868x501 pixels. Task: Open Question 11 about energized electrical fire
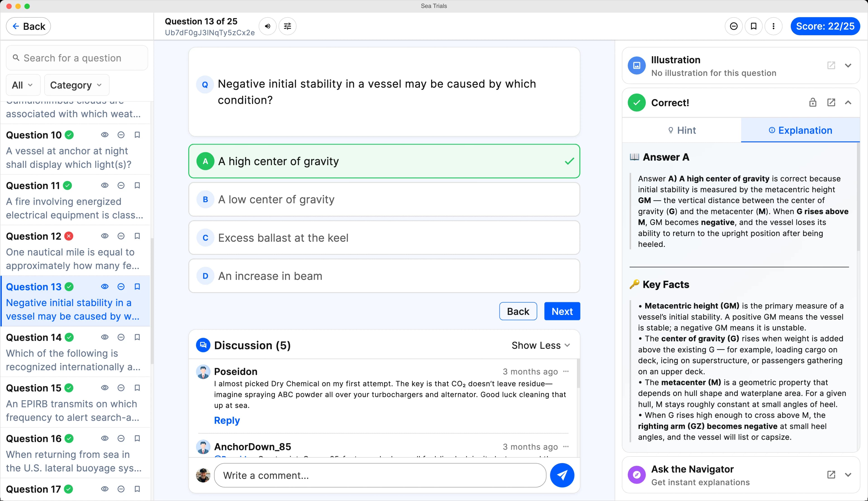tap(75, 200)
